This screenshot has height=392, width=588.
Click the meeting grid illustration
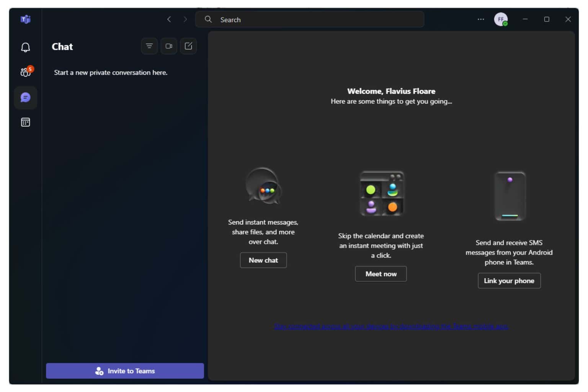tap(382, 193)
